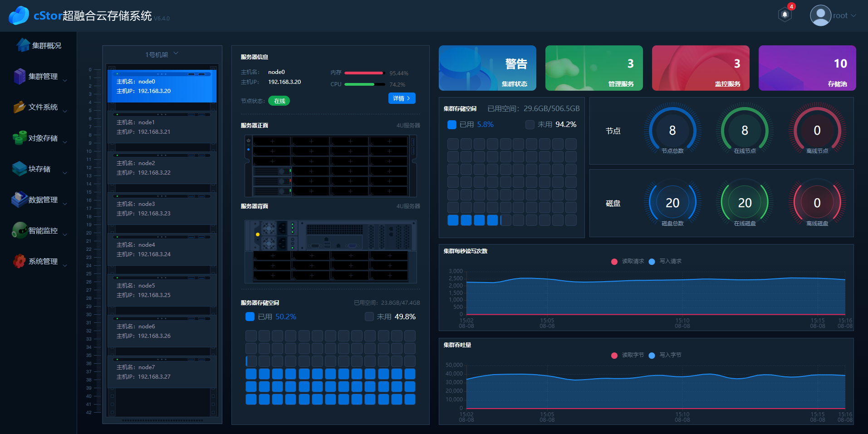Click the 对象存储 green cylinders icon
This screenshot has height=434, width=868.
pos(20,138)
